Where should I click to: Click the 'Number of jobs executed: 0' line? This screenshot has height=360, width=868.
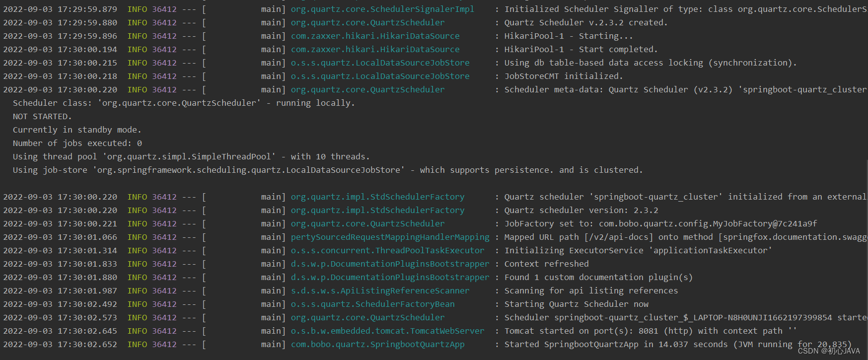77,144
